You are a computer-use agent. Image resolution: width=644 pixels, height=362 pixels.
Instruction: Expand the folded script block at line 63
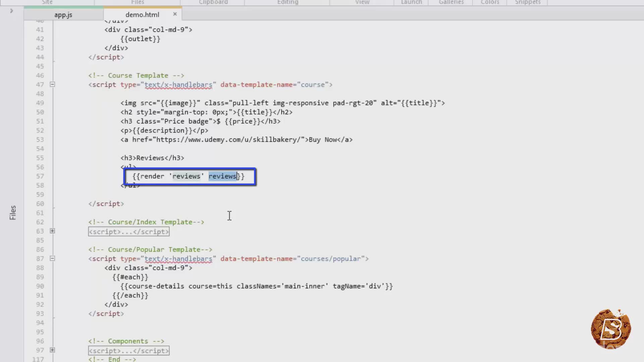click(52, 231)
